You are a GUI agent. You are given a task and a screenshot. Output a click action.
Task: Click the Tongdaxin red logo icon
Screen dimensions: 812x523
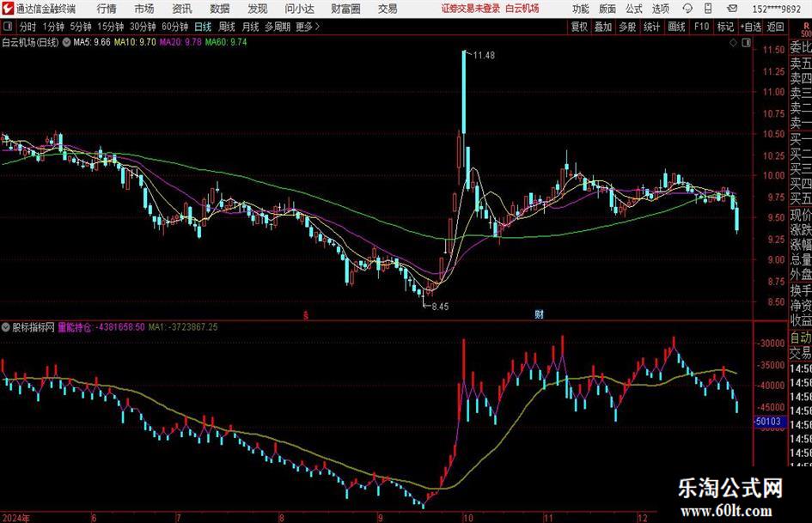[x=7, y=9]
